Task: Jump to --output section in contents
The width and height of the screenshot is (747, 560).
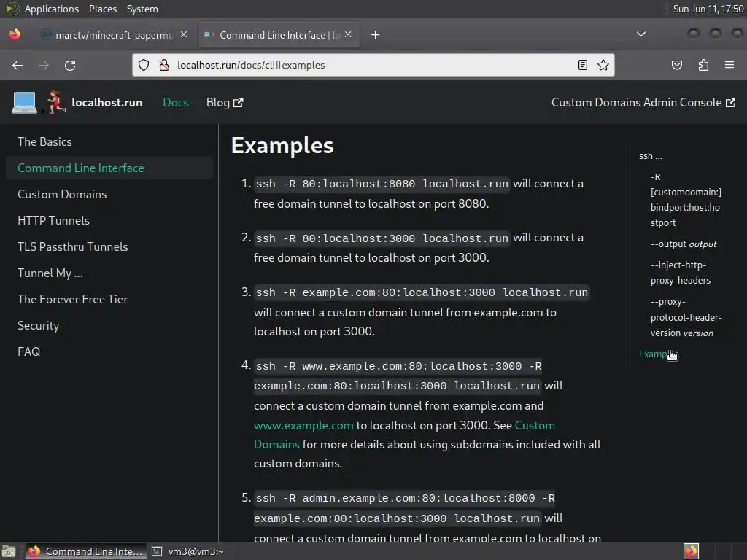Action: pyautogui.click(x=683, y=244)
